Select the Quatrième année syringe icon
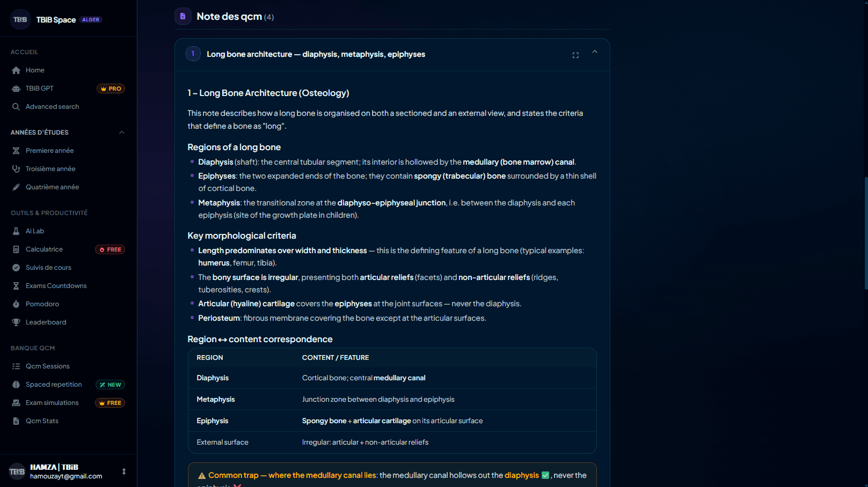868x487 pixels. [16, 187]
